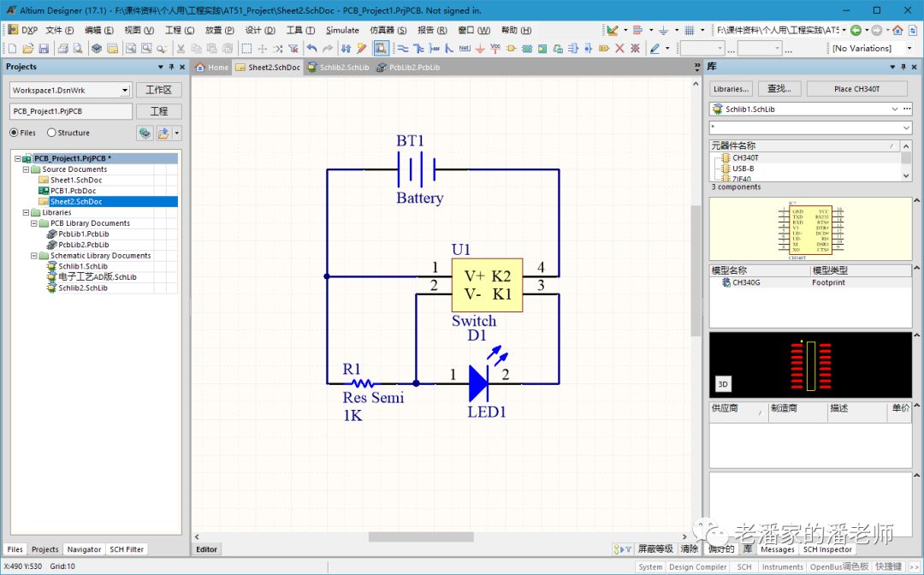
Task: Open the Schlib1.SchLib library dropdown
Action: [895, 110]
